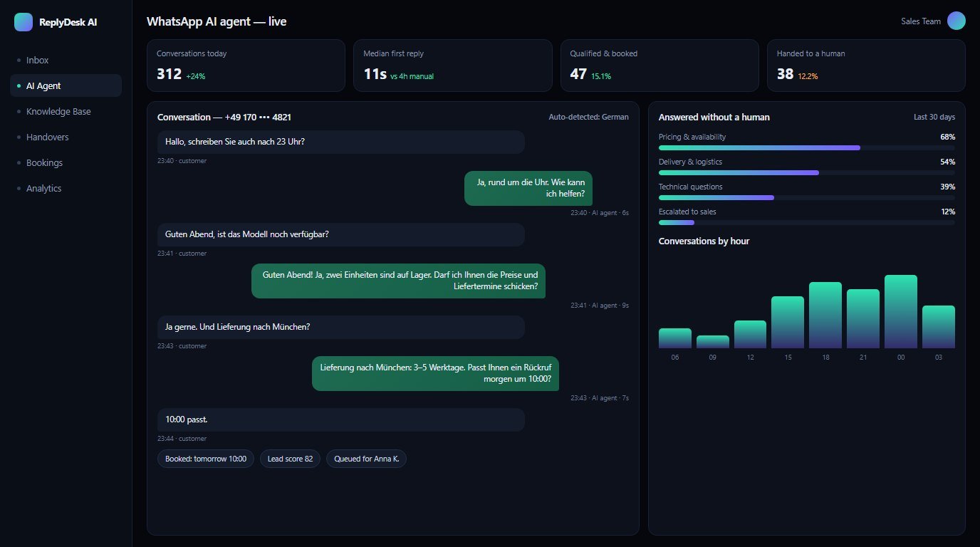This screenshot has width=980, height=547.
Task: Click the message '10:00 passt.'
Action: click(x=341, y=420)
